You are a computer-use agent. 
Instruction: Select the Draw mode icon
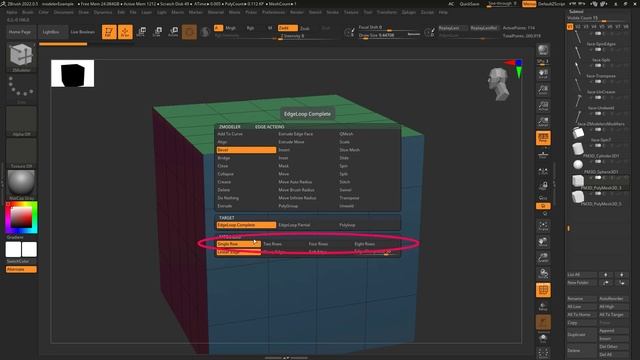click(125, 32)
